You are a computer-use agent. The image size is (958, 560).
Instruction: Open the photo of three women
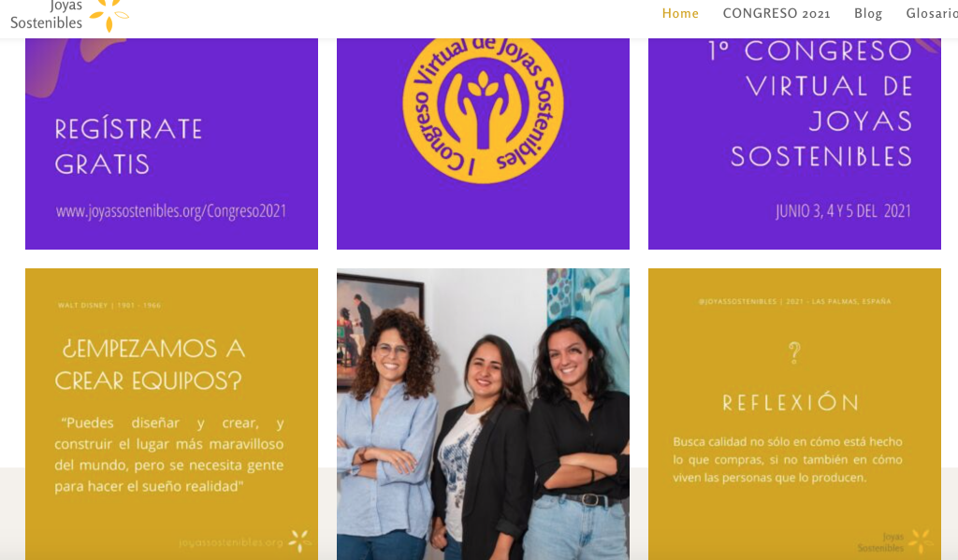click(483, 414)
